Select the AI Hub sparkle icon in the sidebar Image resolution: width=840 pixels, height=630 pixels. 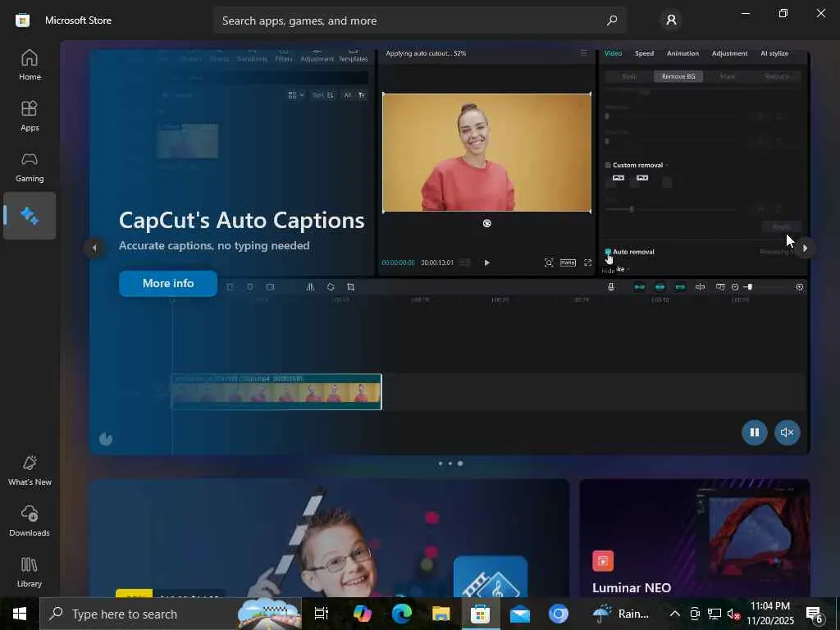coord(30,216)
